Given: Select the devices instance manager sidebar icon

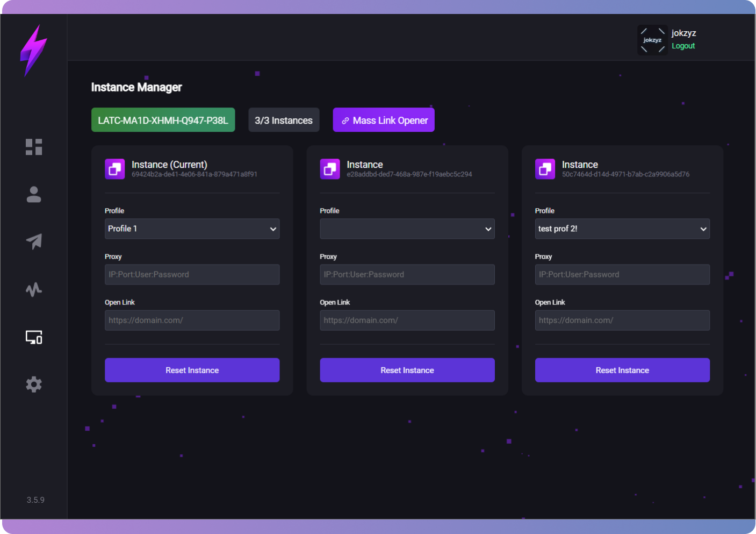Looking at the screenshot, I should (34, 337).
